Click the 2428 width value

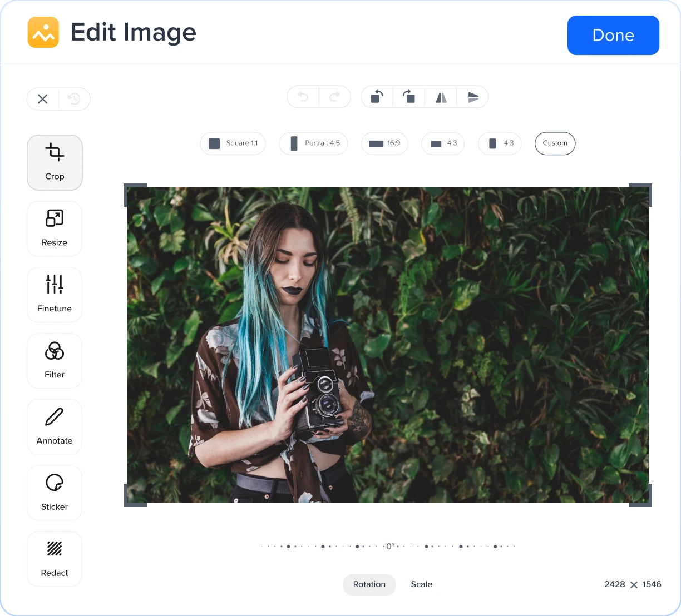pos(615,584)
